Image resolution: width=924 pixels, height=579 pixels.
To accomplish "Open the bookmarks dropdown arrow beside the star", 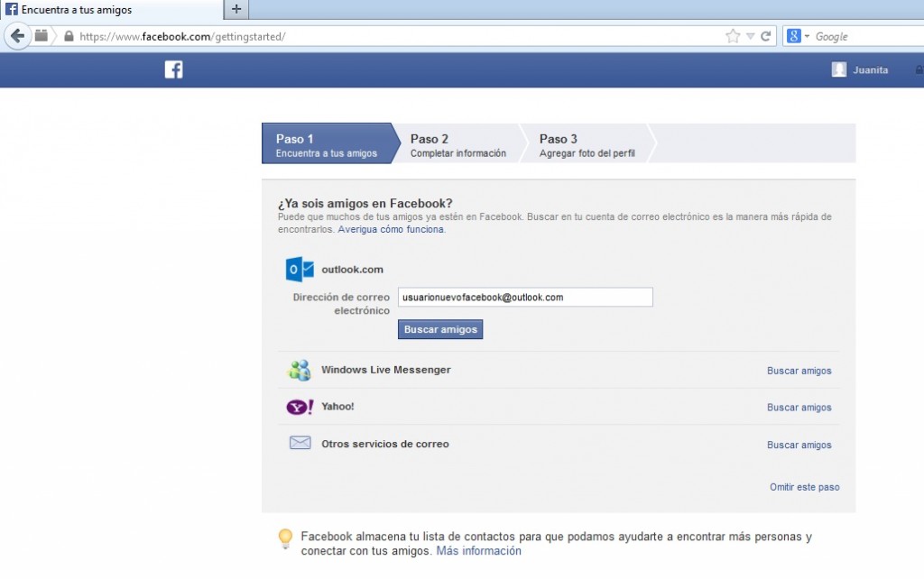I will [x=752, y=36].
